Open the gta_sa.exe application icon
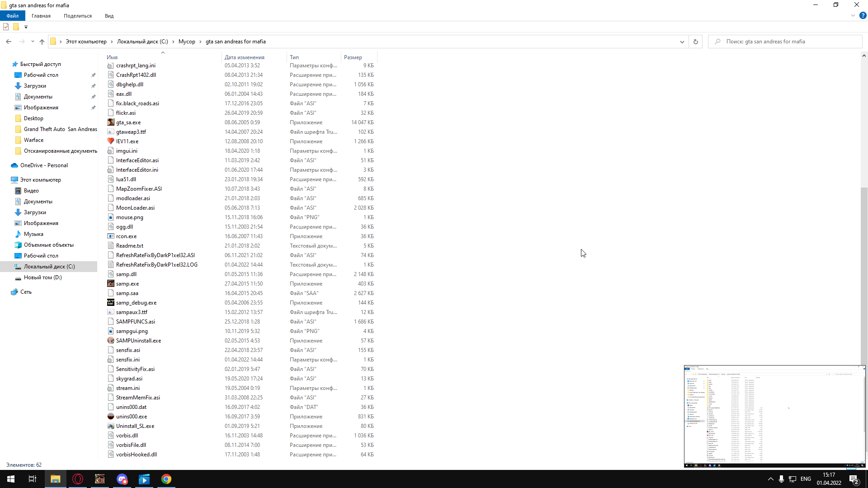 coord(111,122)
